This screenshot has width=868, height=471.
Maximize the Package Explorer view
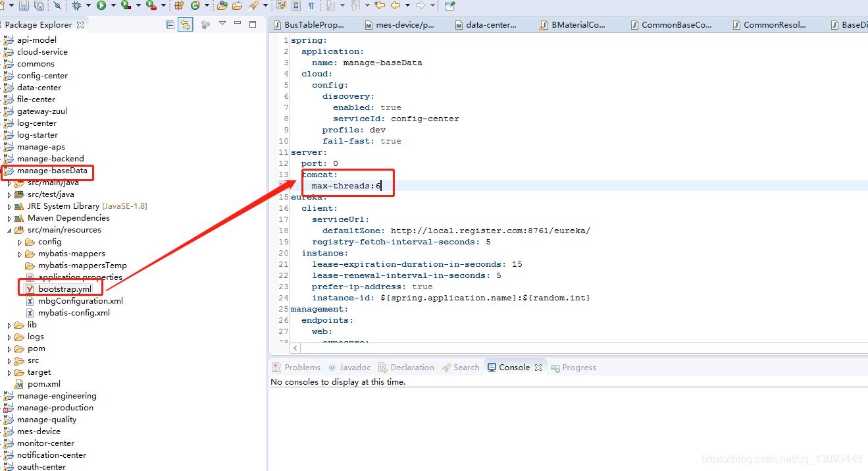253,24
